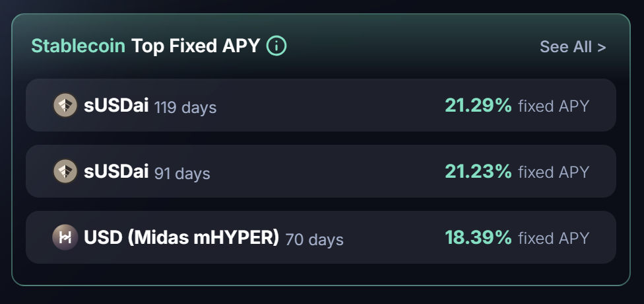Click the 21.23% APY value

[478, 171]
